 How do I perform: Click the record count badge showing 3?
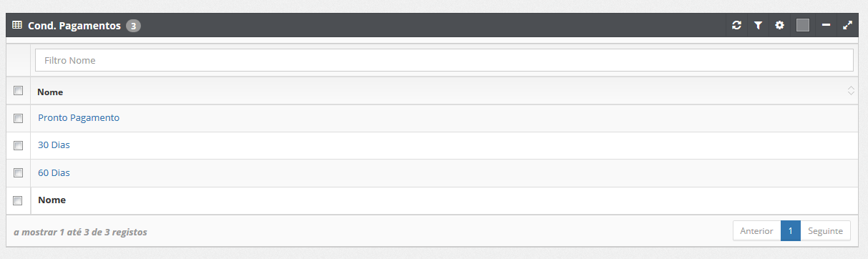(133, 26)
